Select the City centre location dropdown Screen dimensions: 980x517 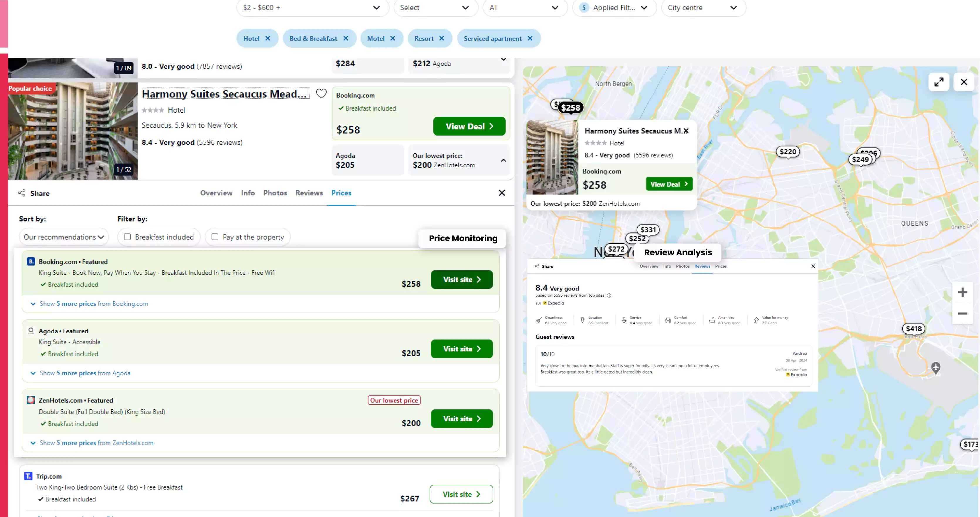[701, 7]
